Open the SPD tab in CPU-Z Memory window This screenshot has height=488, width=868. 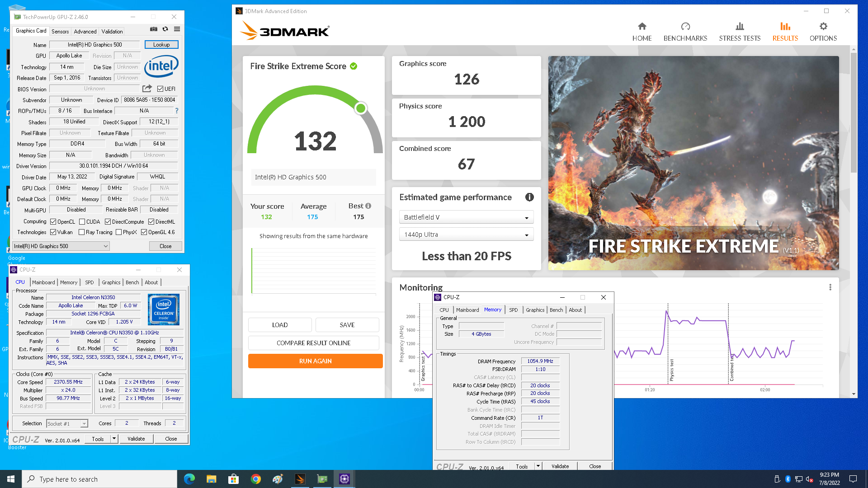(513, 310)
